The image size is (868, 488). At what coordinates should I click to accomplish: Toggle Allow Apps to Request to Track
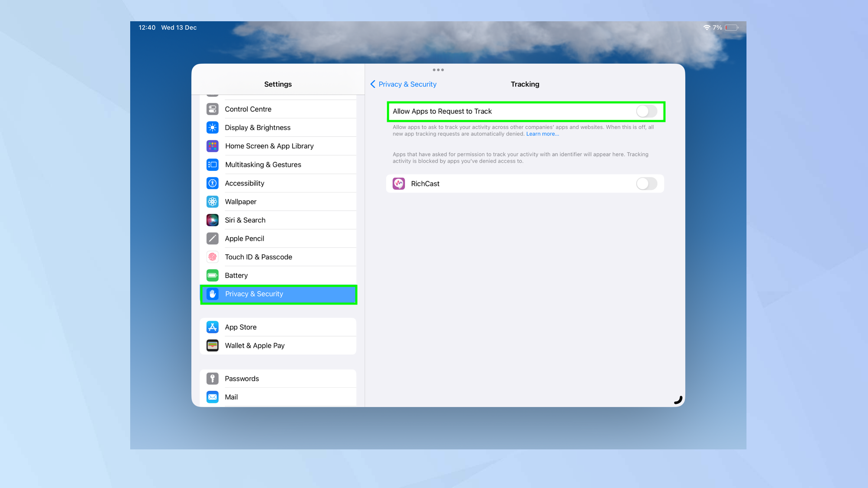[646, 111]
